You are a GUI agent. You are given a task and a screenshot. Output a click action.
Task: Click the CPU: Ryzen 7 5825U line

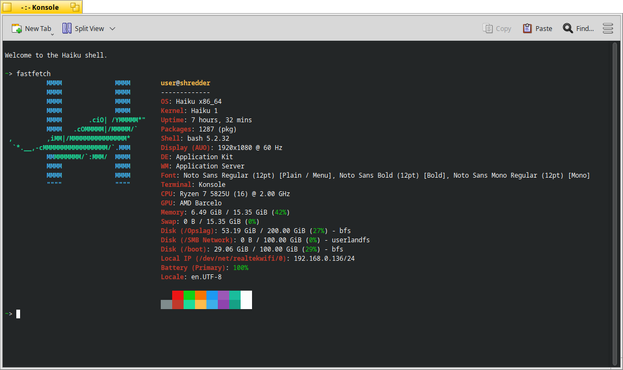tap(225, 194)
